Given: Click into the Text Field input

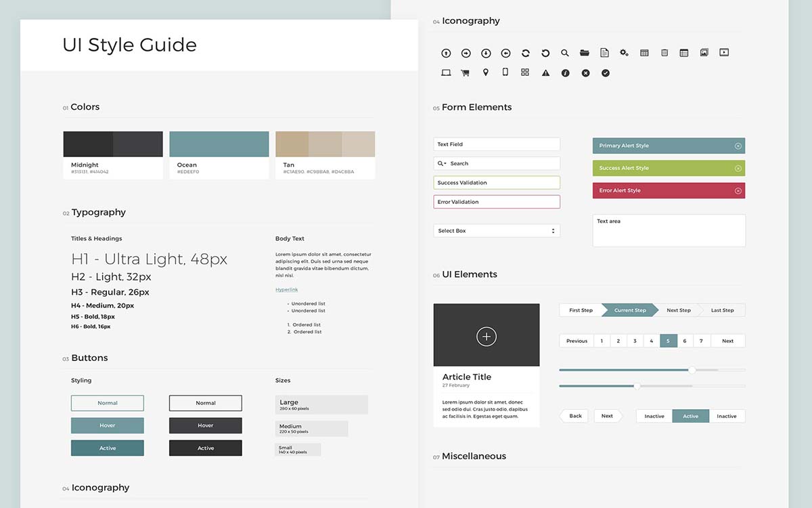Looking at the screenshot, I should [x=497, y=144].
